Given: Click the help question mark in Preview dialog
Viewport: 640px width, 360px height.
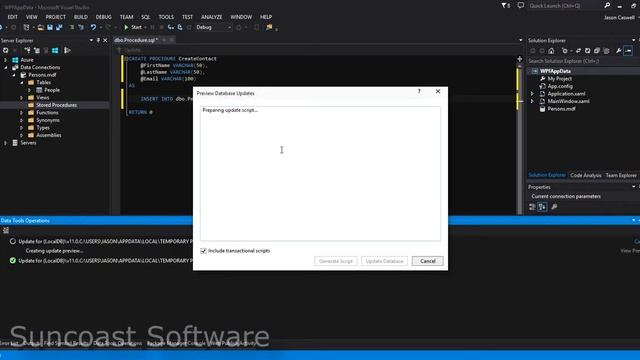Looking at the screenshot, I should pyautogui.click(x=419, y=91).
